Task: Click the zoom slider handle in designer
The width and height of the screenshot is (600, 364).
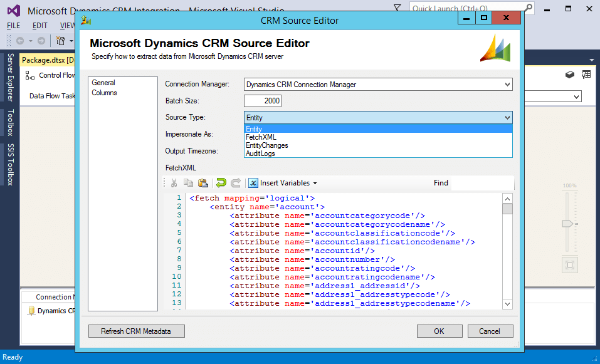Action: pos(569,224)
